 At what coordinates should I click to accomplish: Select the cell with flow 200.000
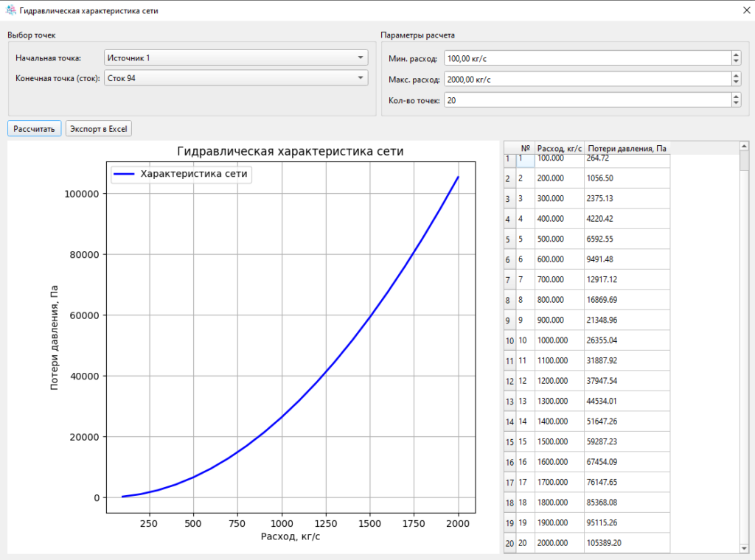pos(560,178)
